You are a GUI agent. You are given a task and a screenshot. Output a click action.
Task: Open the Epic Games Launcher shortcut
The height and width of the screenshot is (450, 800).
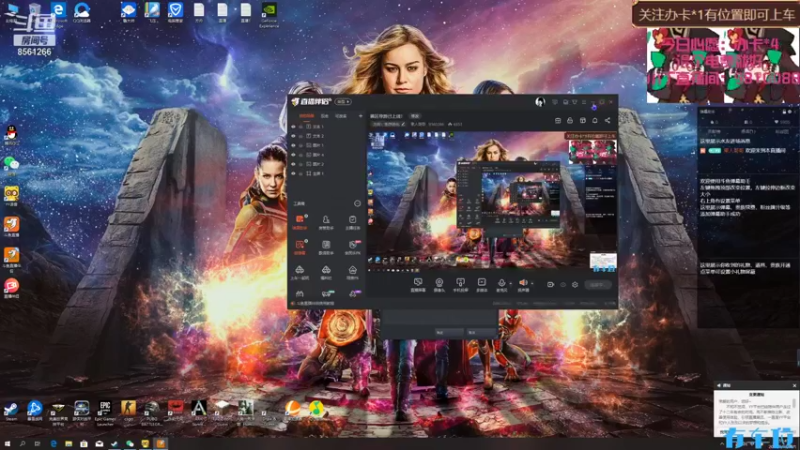tap(105, 412)
